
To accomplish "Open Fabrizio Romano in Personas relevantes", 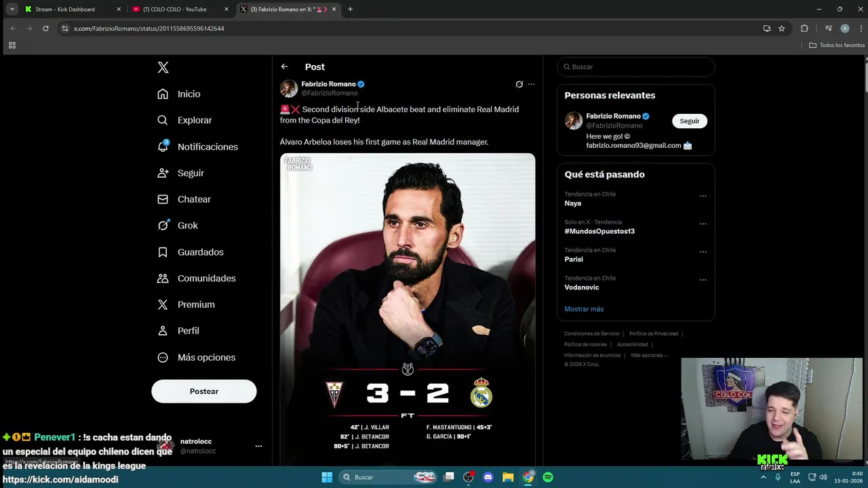I will (613, 116).
